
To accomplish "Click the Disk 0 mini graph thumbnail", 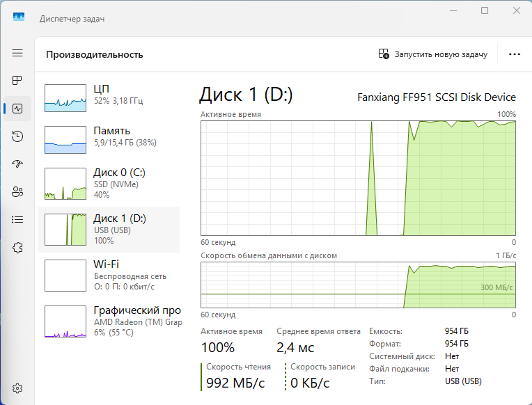I will [x=65, y=184].
